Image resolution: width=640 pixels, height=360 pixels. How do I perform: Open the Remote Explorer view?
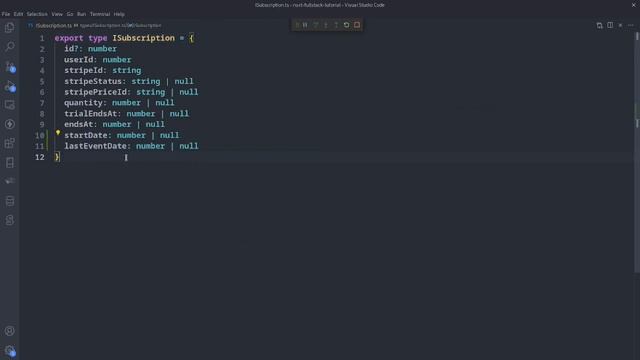tap(9, 105)
